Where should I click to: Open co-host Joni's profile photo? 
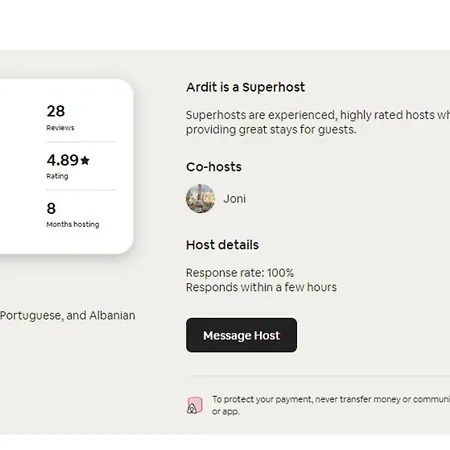(x=200, y=198)
